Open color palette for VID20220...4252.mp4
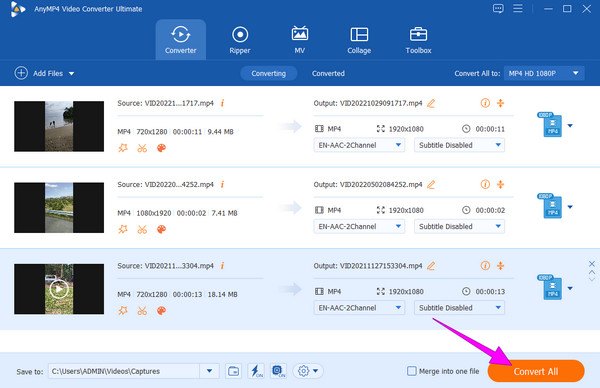 pyautogui.click(x=161, y=229)
